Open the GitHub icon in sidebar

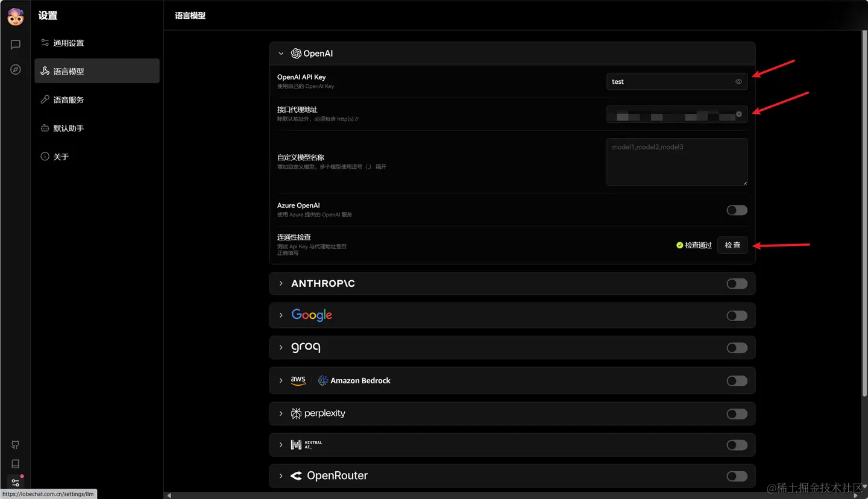tap(16, 445)
